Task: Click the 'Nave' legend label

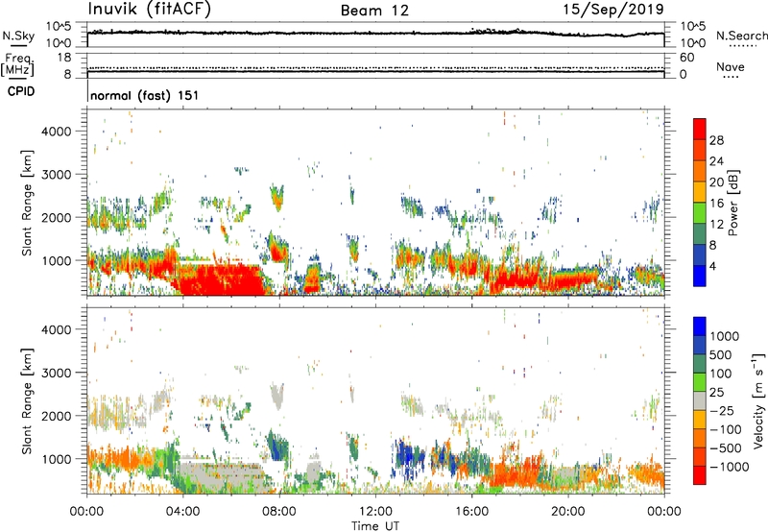Action: (x=731, y=67)
